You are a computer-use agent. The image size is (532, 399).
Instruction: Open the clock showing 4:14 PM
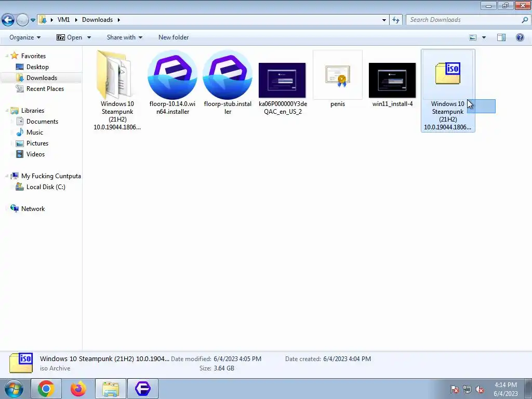tap(506, 389)
